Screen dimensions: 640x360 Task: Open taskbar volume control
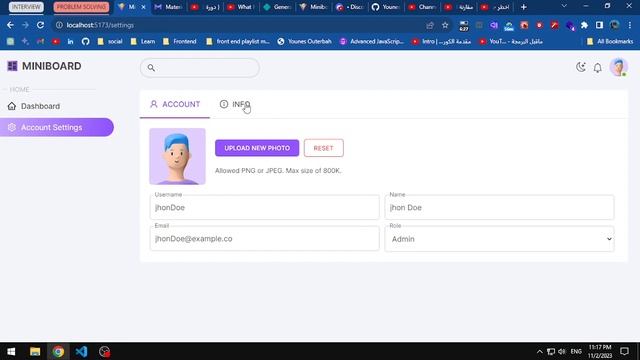click(x=562, y=351)
